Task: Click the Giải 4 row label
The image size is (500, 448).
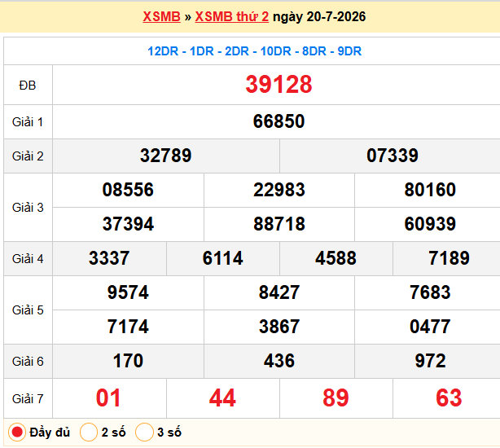Action: tap(28, 259)
